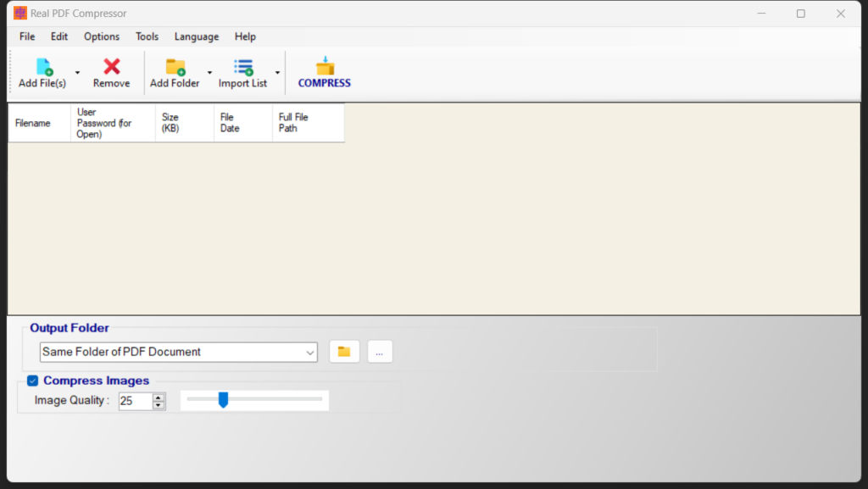Click the Add Folder toolbar icon
Image resolution: width=868 pixels, height=489 pixels.
(x=175, y=66)
